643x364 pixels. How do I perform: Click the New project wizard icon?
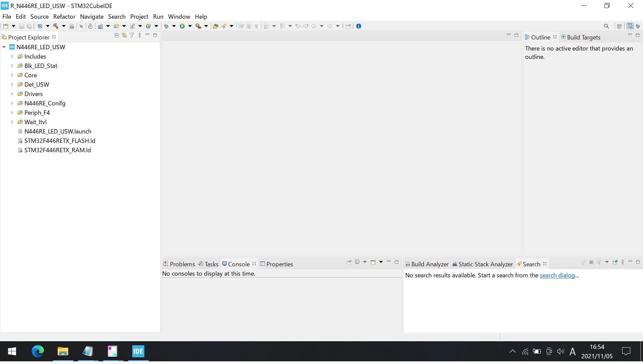6,26
